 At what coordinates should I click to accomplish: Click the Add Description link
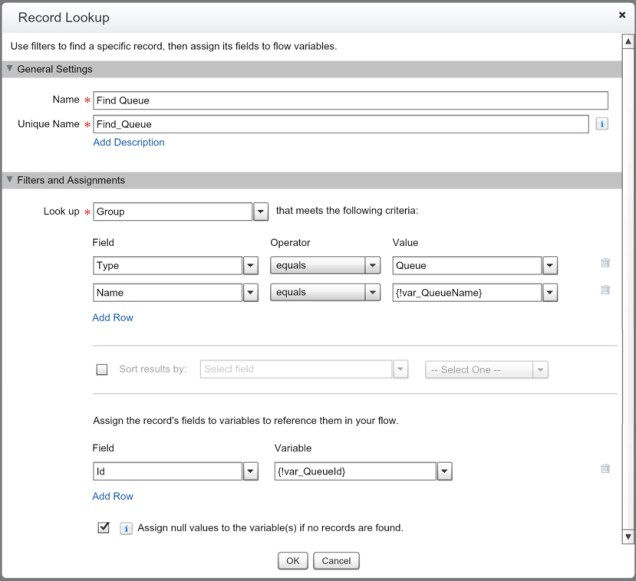tap(128, 142)
